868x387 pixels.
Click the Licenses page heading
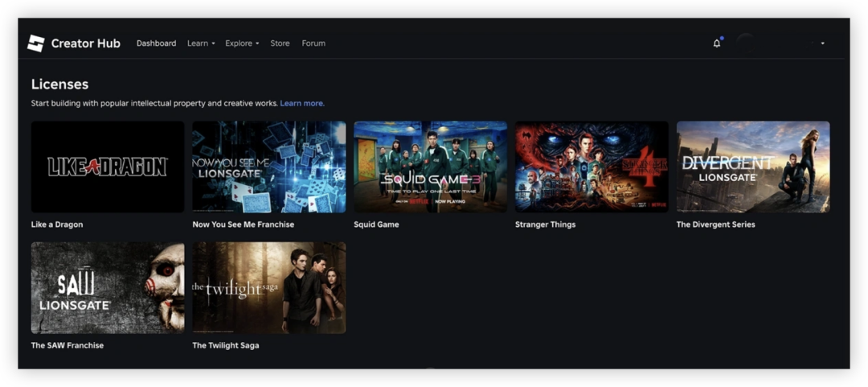(x=59, y=84)
